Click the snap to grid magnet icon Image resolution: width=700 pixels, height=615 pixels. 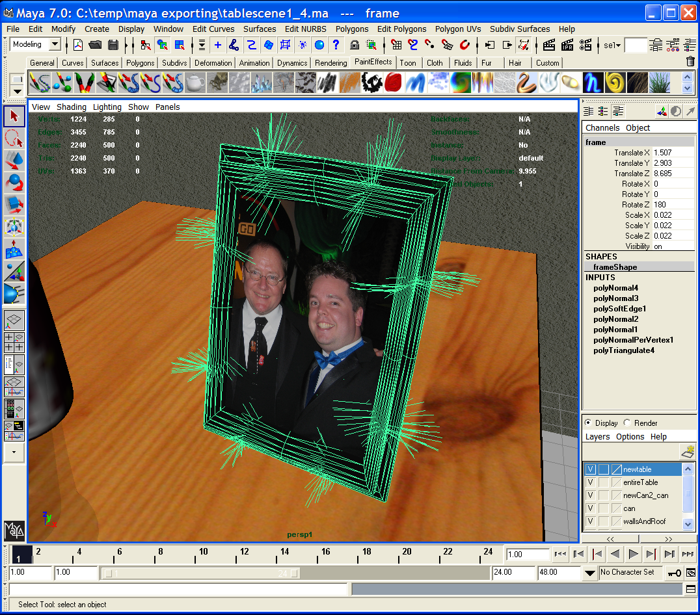396,45
